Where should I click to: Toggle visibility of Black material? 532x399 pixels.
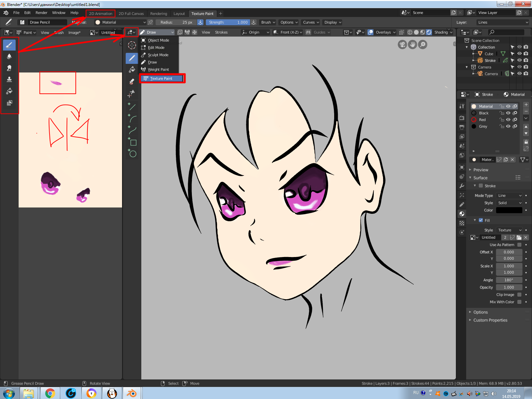coord(508,113)
